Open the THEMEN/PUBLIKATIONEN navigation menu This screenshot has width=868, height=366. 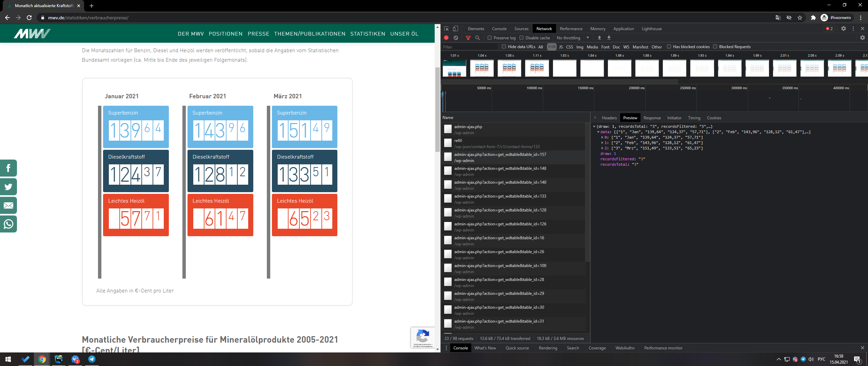(310, 34)
